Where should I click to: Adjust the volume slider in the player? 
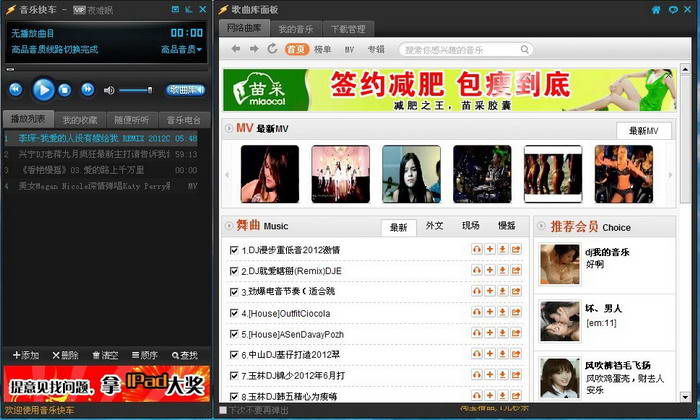point(135,90)
